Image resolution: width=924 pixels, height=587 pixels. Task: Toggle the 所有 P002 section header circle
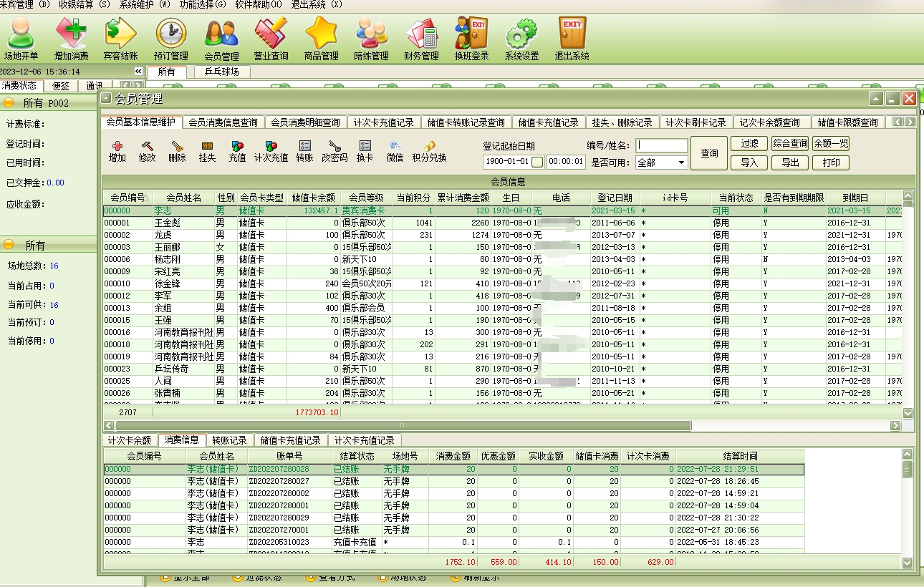[9, 103]
